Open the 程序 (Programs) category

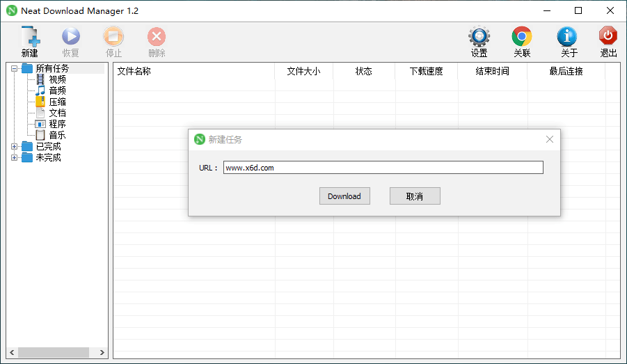[x=57, y=124]
